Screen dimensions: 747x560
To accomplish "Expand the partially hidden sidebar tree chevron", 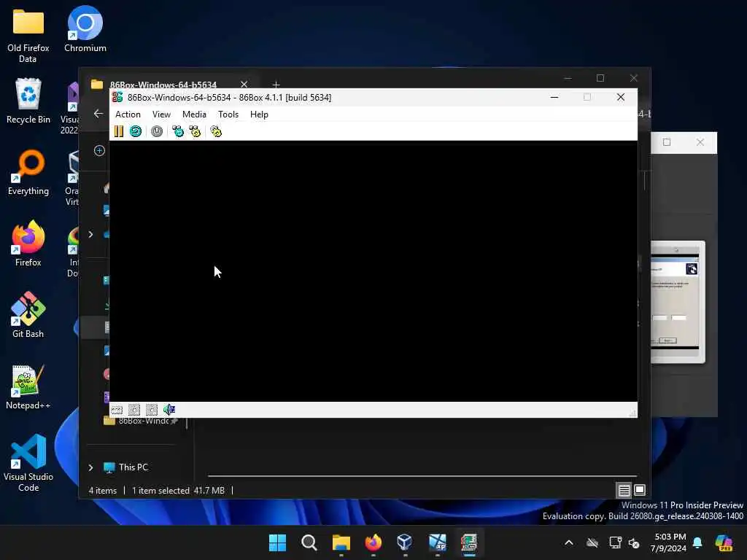I will coord(90,234).
